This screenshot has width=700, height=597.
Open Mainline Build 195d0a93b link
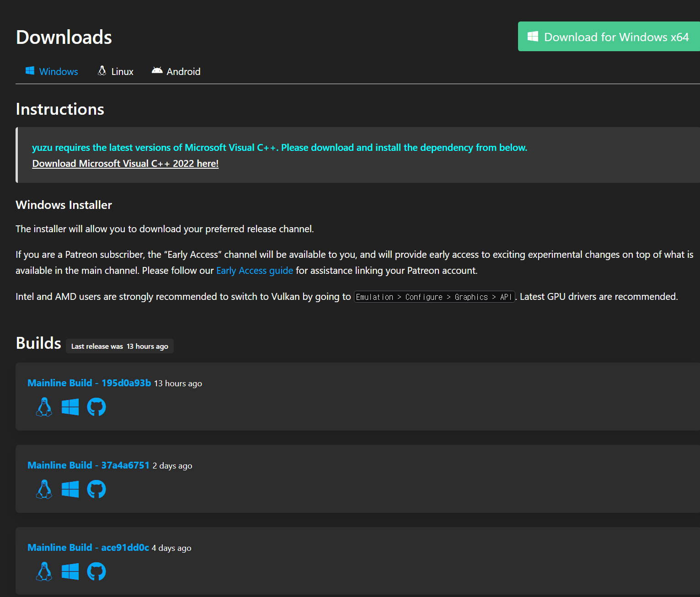point(89,383)
